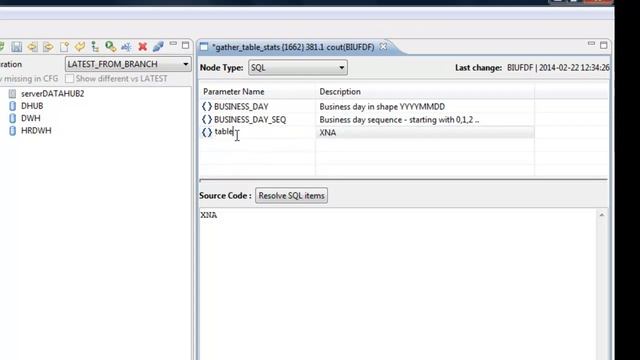Image resolution: width=640 pixels, height=360 pixels.
Task: Click the blue connector plug icon
Action: (x=158, y=47)
